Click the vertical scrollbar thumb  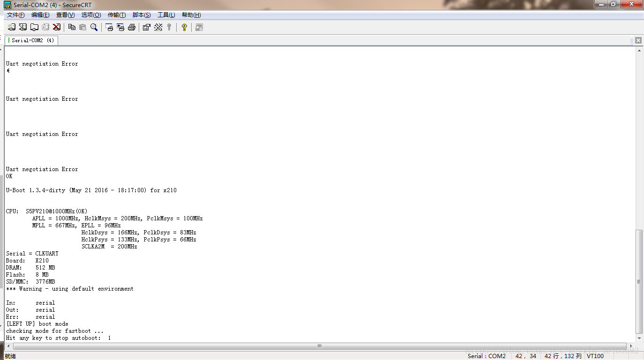click(639, 281)
